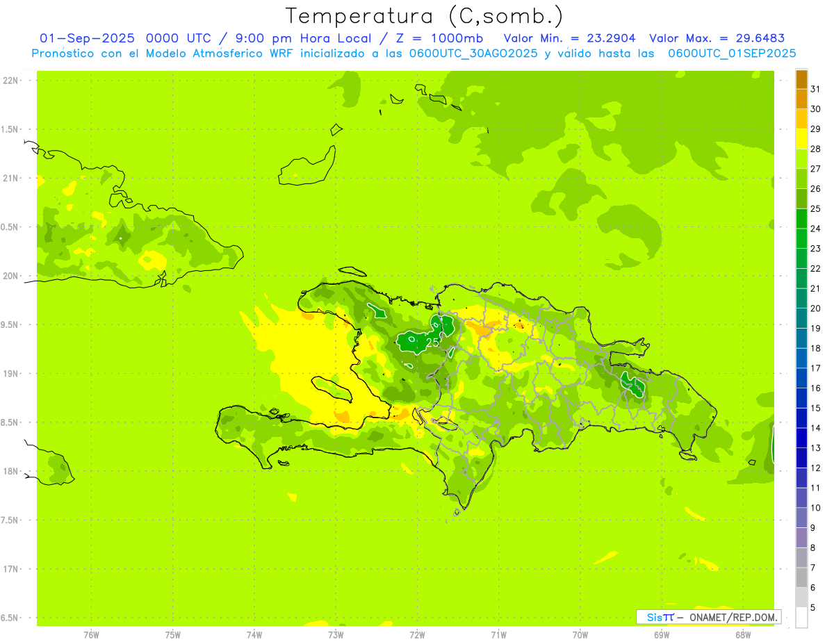The image size is (834, 644).
Task: Click the longitude axis label '76W'
Action: pos(91,635)
